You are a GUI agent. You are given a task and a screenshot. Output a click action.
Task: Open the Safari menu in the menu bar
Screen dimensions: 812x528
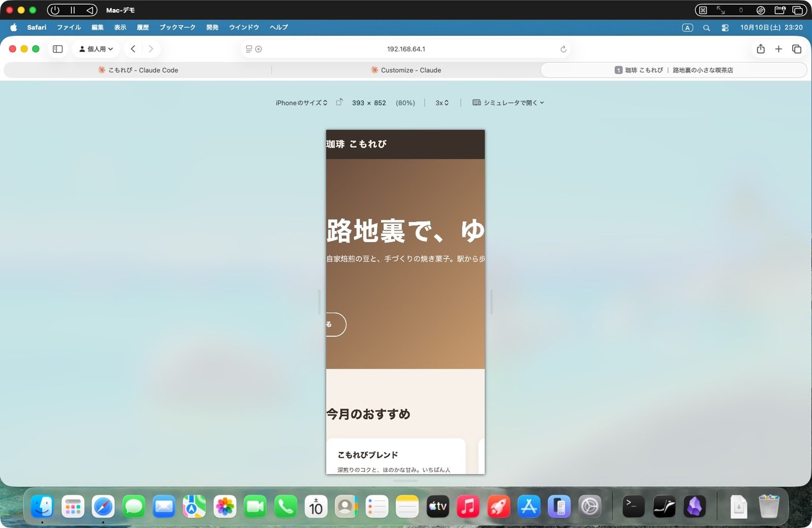coord(37,27)
